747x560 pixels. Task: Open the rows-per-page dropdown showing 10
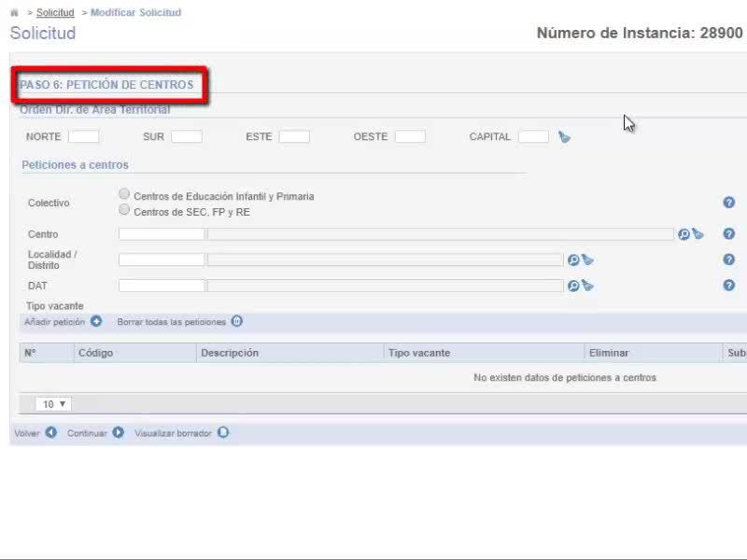coord(53,404)
